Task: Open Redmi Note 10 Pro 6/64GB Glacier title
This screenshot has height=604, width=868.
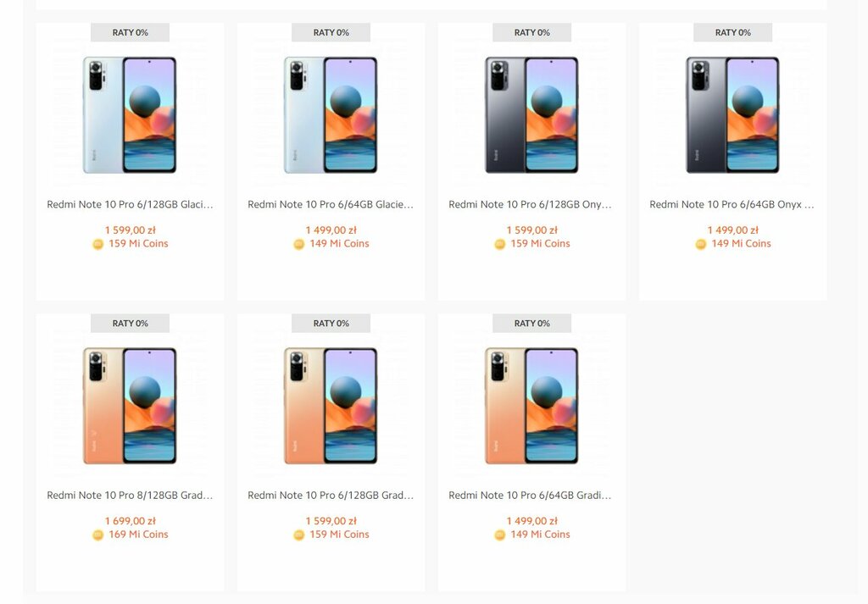Action: (331, 204)
